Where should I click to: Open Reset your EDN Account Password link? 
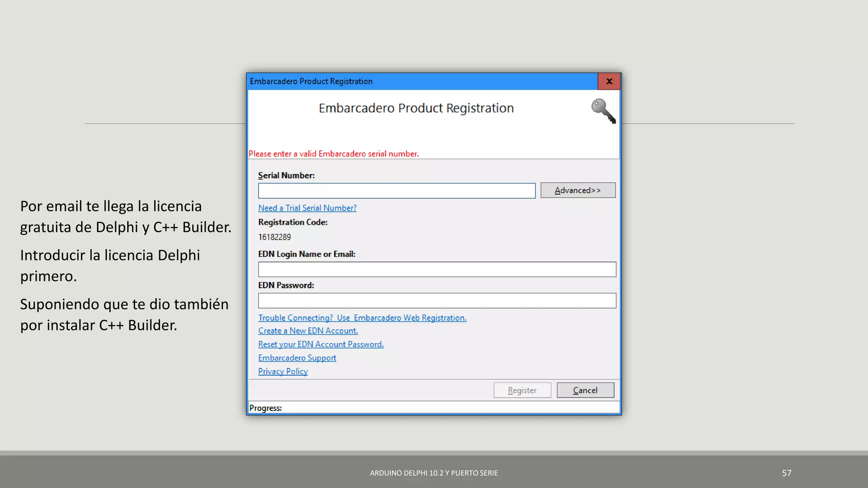click(x=321, y=344)
